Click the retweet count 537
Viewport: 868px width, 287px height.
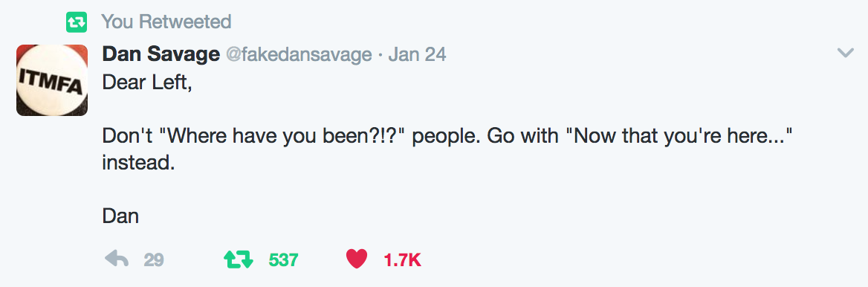coord(283,259)
